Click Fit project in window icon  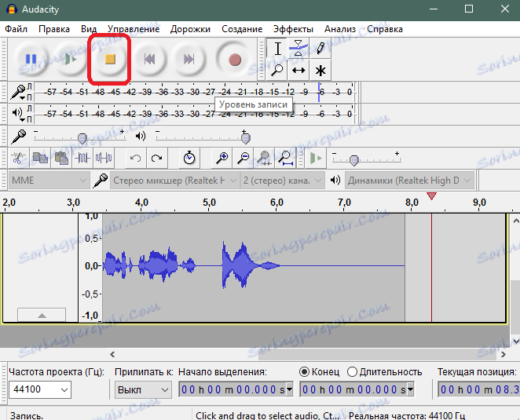pyautogui.click(x=286, y=158)
